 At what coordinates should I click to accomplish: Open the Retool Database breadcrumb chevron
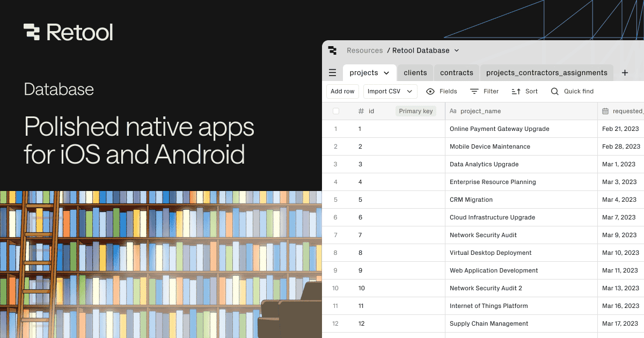(x=457, y=50)
